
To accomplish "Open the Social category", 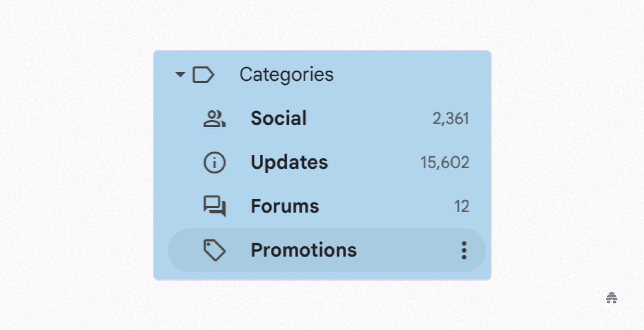I will [x=279, y=118].
